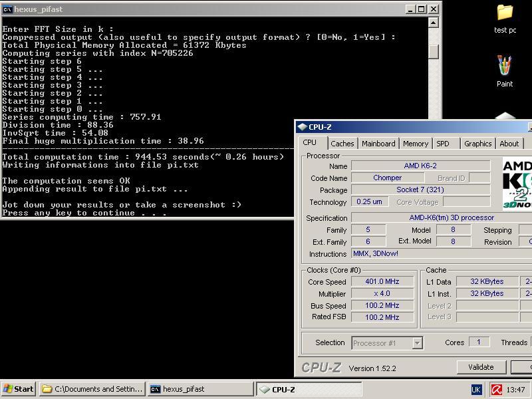The width and height of the screenshot is (532, 399).
Task: Click 'Press any key to continue' line
Action: [84, 213]
